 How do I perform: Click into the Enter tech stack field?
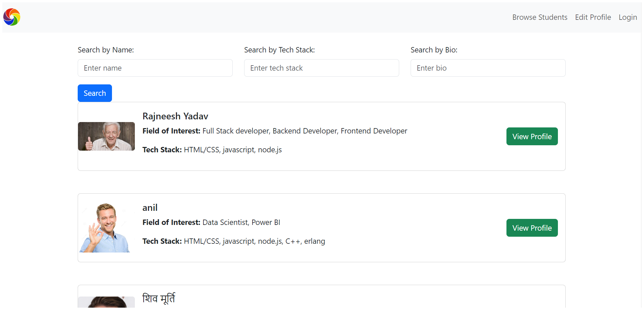(321, 68)
